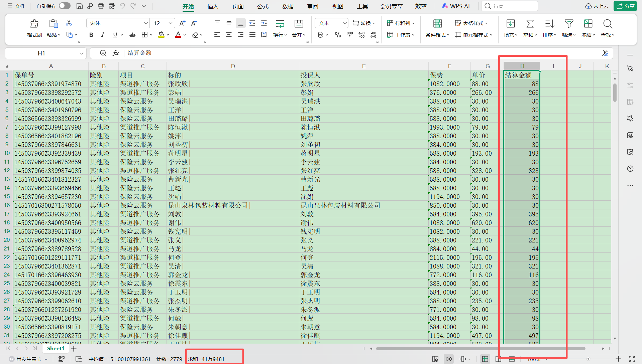
Task: Expand the number format dropdown 文本
Action: coord(345,23)
